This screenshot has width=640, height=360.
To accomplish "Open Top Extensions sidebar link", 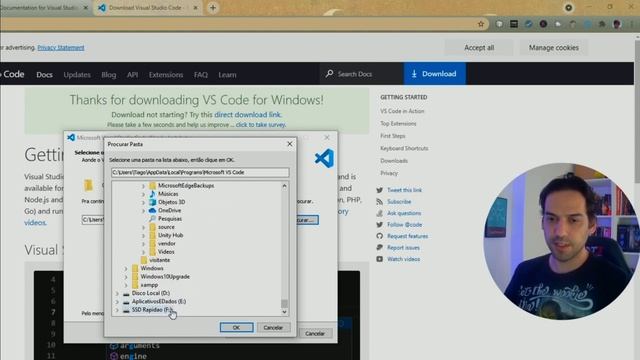I will (x=398, y=123).
